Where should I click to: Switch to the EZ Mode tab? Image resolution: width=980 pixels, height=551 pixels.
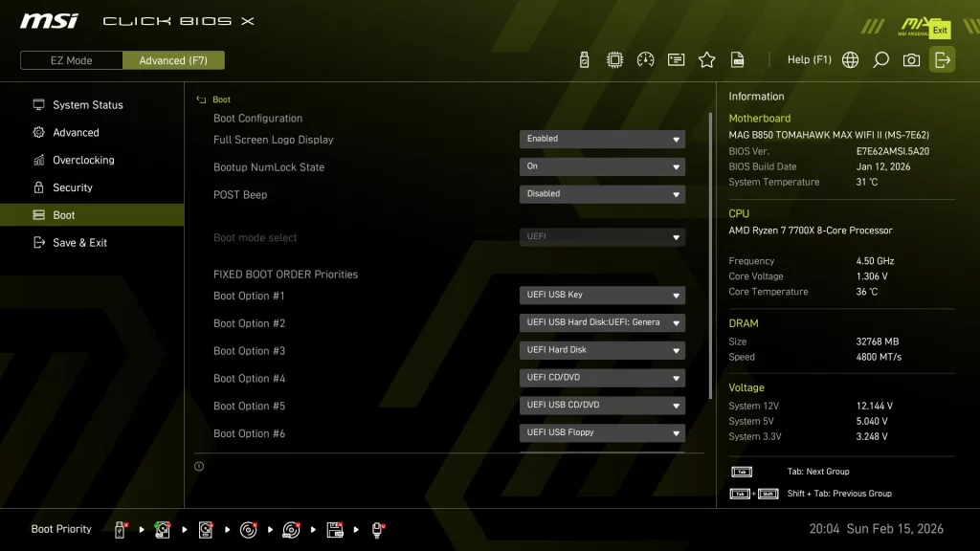pyautogui.click(x=70, y=59)
